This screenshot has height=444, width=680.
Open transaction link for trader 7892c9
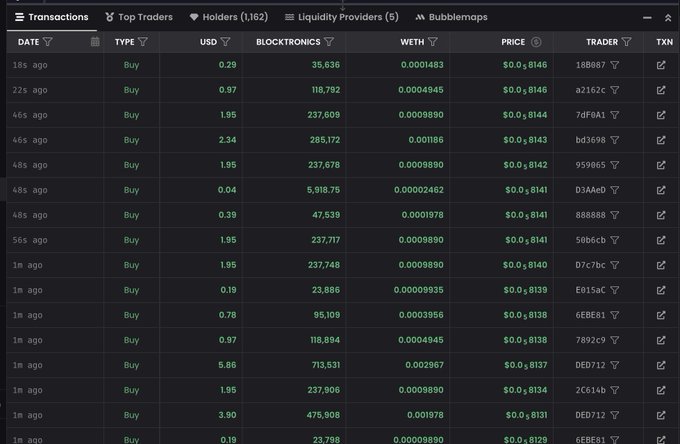click(x=661, y=340)
